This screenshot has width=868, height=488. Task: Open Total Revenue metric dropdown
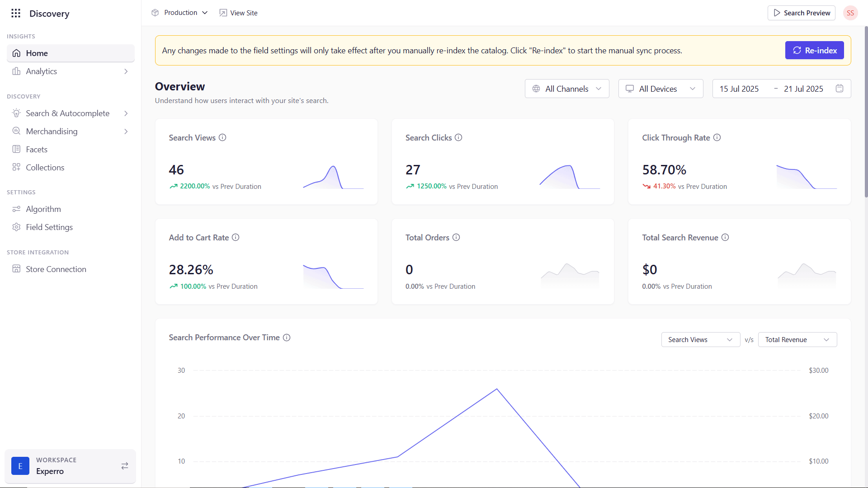tap(797, 340)
